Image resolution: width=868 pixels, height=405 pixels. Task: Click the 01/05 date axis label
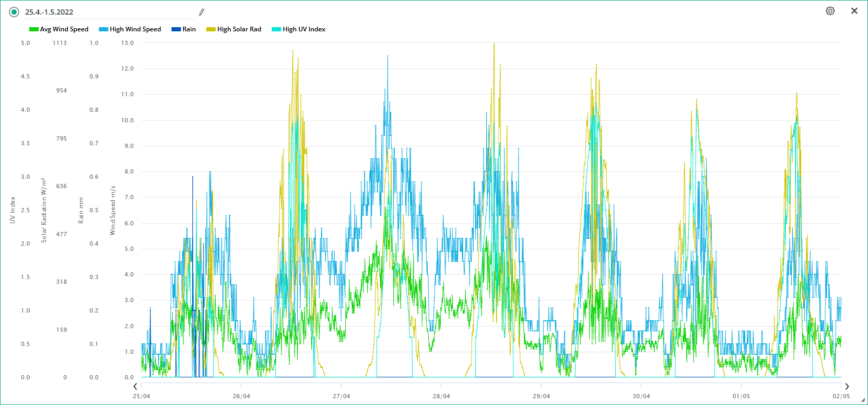pos(741,396)
